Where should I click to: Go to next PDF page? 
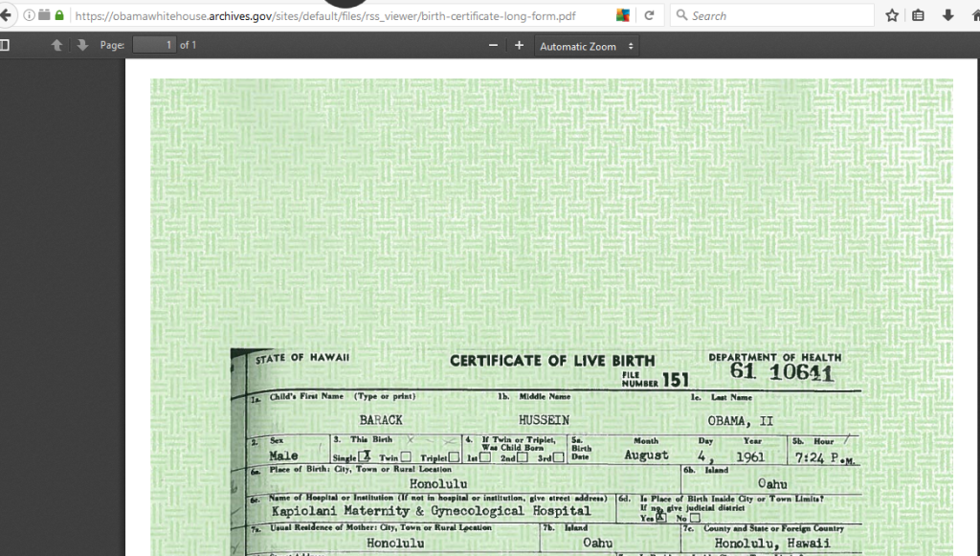82,45
